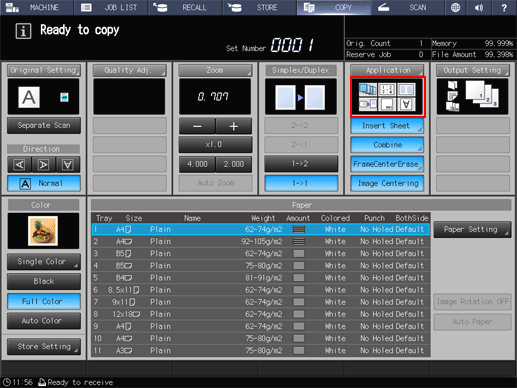Open the Output Setting panel
The image size is (517, 388).
[x=473, y=70]
